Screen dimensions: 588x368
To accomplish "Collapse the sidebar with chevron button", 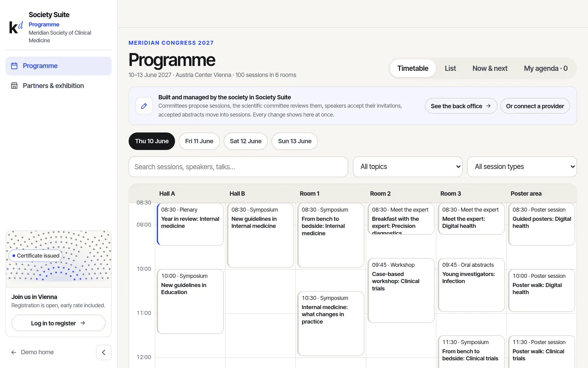I will tap(104, 352).
